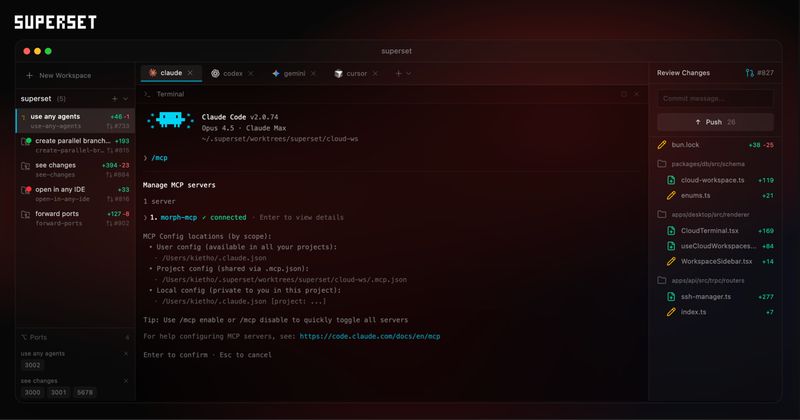This screenshot has height=420, width=800.
Task: Click the gemini tab's sparkle icon
Action: tap(276, 73)
